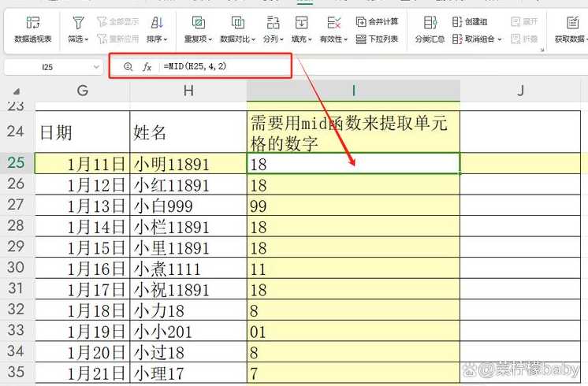Image resolution: width=588 pixels, height=386 pixels.
Task: Click the name box showing I25
Action: click(x=47, y=67)
